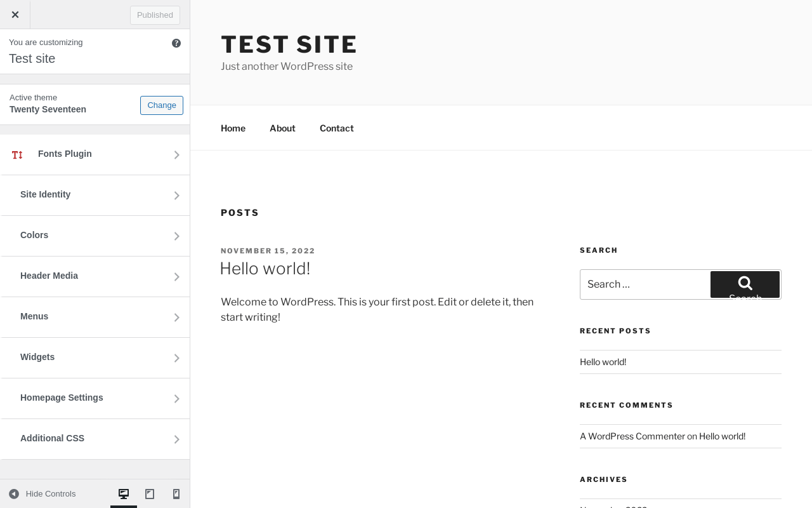Image resolution: width=812 pixels, height=508 pixels.
Task: Open the Header Media panel
Action: [95, 276]
